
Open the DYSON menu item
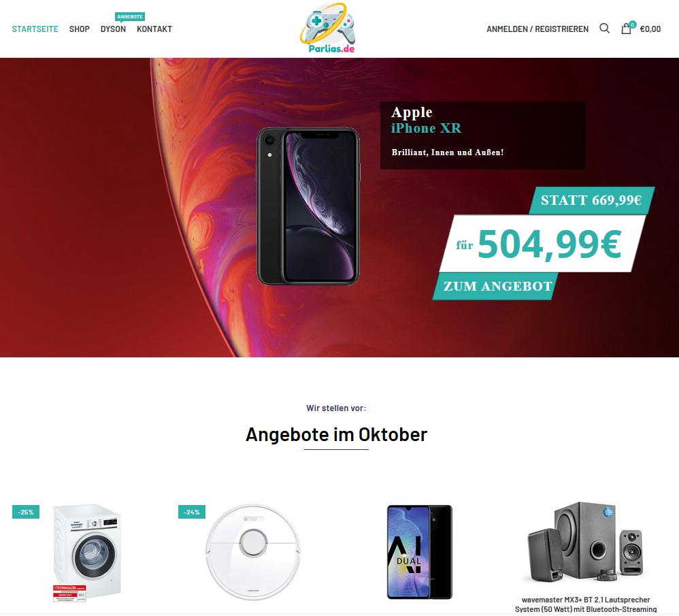(113, 29)
